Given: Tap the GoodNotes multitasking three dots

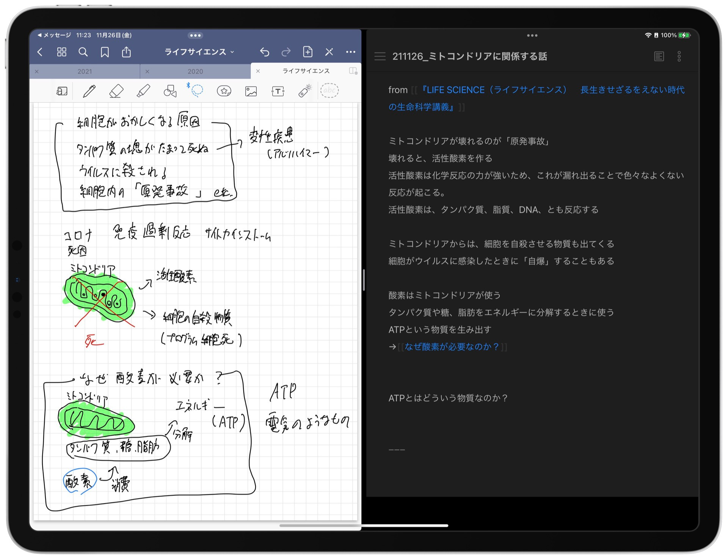Looking at the screenshot, I should [195, 35].
